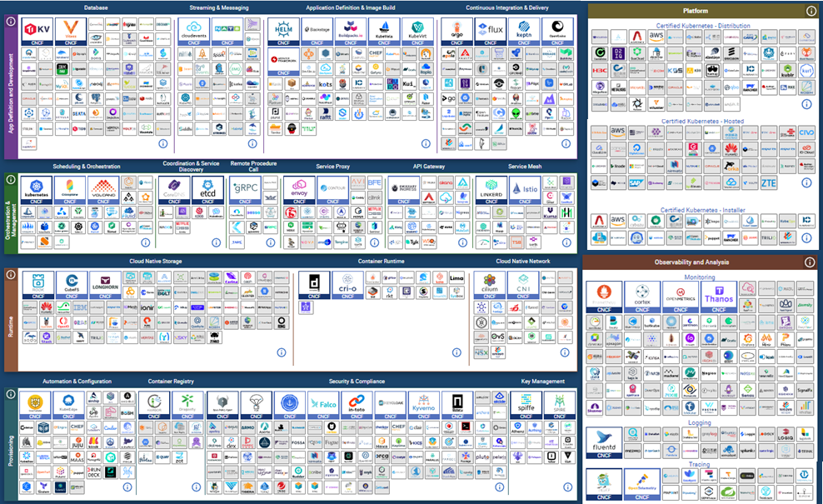Open the KubeVirt project card
The image size is (823, 504).
point(418,32)
